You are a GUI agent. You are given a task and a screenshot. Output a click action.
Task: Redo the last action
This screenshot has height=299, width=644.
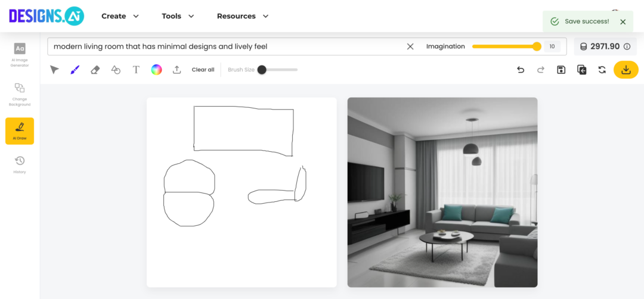click(x=540, y=70)
